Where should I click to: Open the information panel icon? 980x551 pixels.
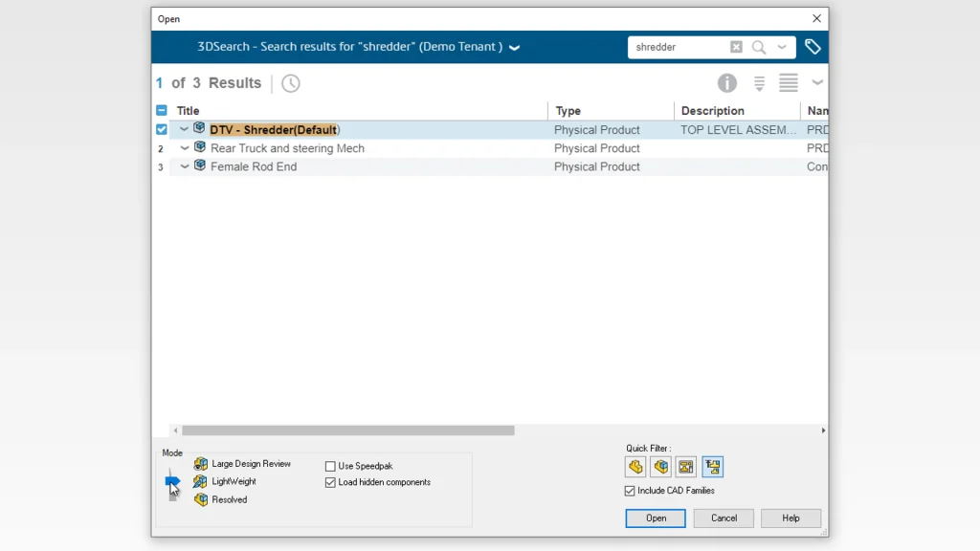tap(727, 83)
